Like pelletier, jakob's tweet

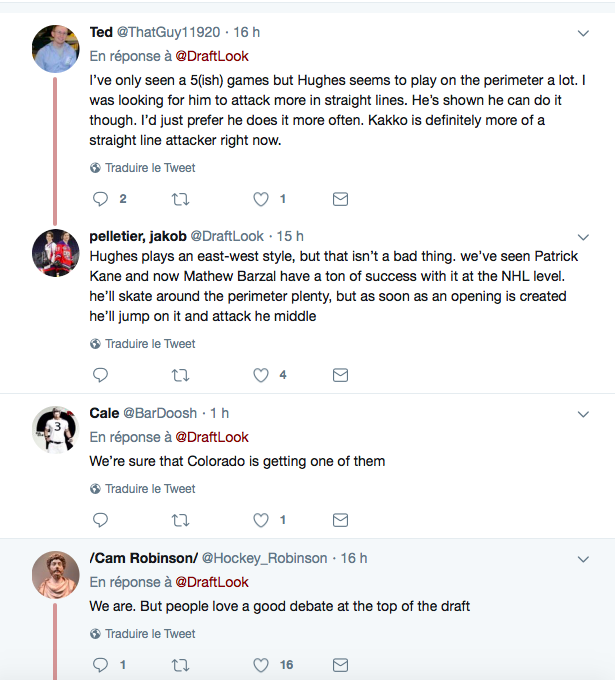click(x=261, y=375)
